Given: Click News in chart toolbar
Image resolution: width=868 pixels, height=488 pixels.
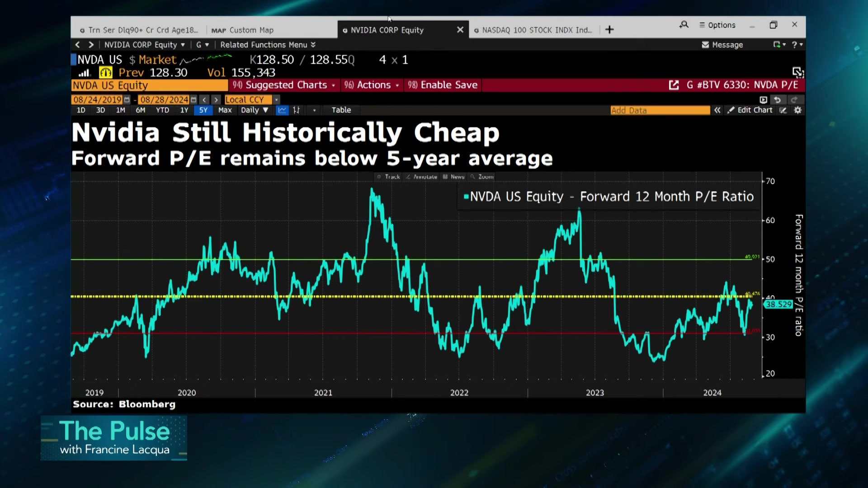Looking at the screenshot, I should 454,177.
